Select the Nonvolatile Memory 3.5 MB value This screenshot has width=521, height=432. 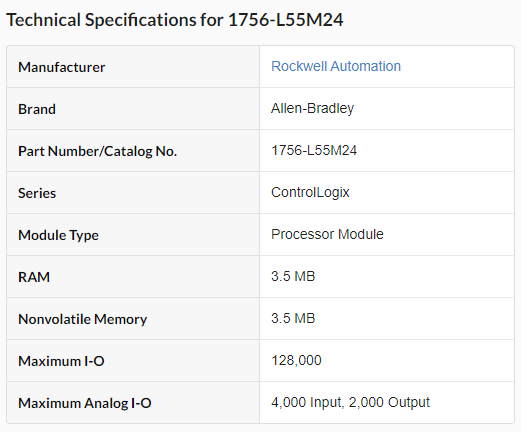pyautogui.click(x=293, y=318)
